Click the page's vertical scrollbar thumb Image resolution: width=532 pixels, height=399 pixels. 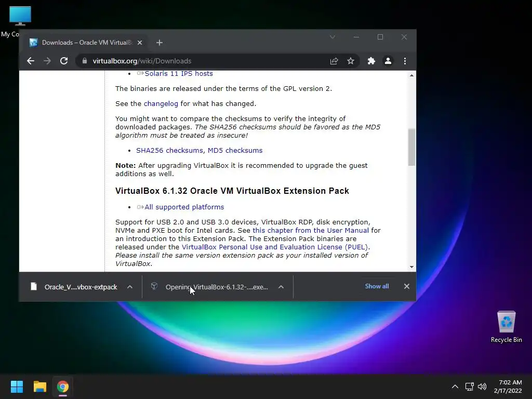pyautogui.click(x=411, y=147)
